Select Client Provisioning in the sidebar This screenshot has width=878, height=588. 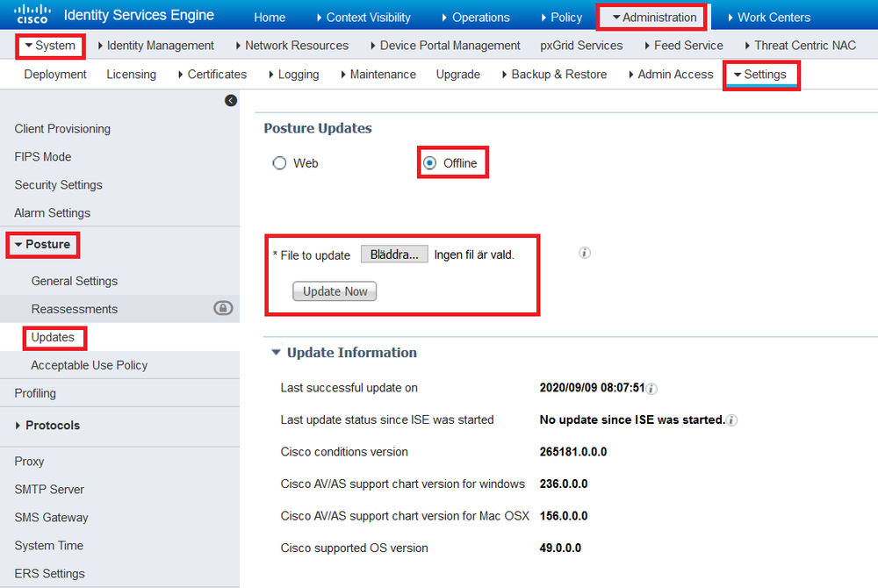point(61,128)
